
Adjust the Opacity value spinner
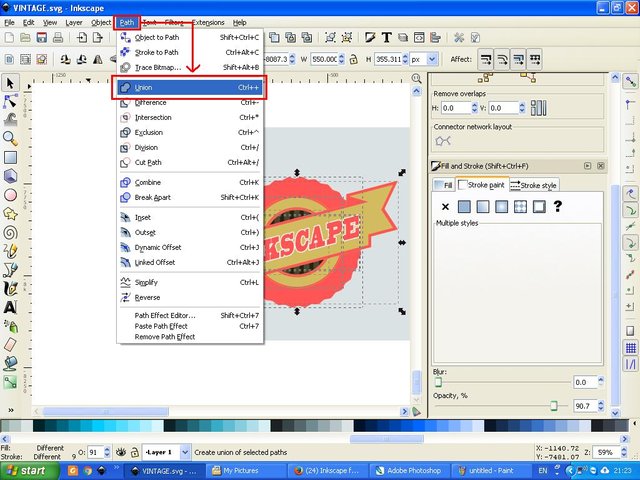601,406
